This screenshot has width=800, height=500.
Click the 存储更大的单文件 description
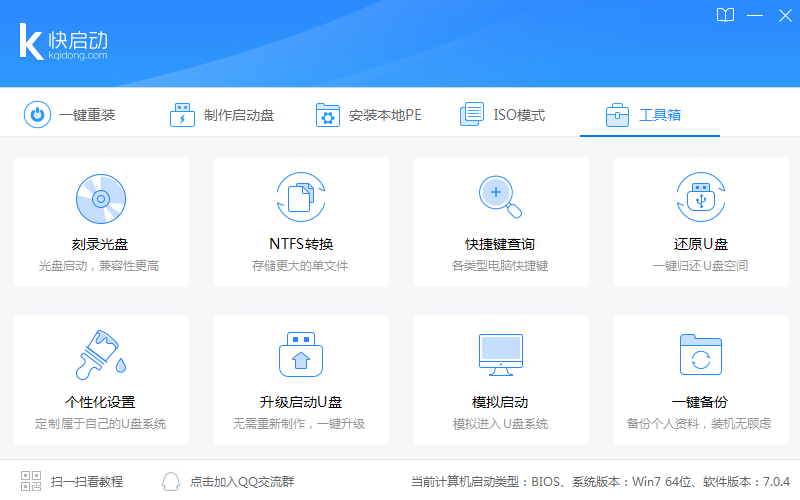coord(300,266)
